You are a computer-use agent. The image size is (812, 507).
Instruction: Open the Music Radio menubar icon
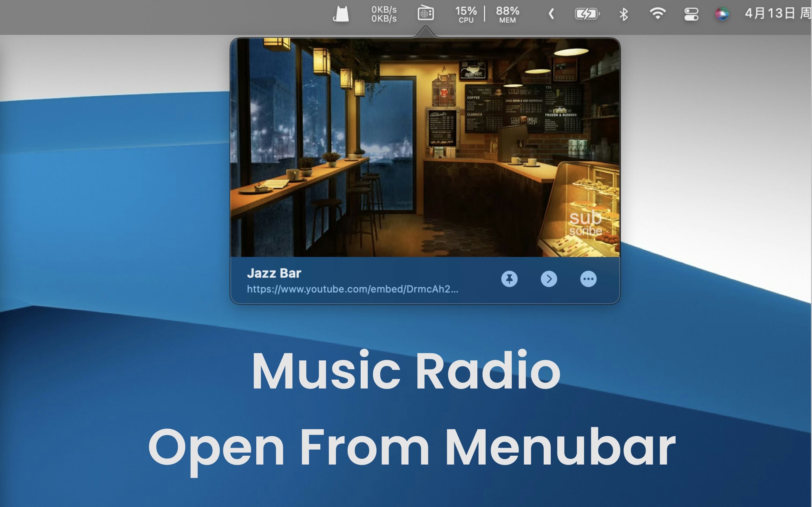425,14
